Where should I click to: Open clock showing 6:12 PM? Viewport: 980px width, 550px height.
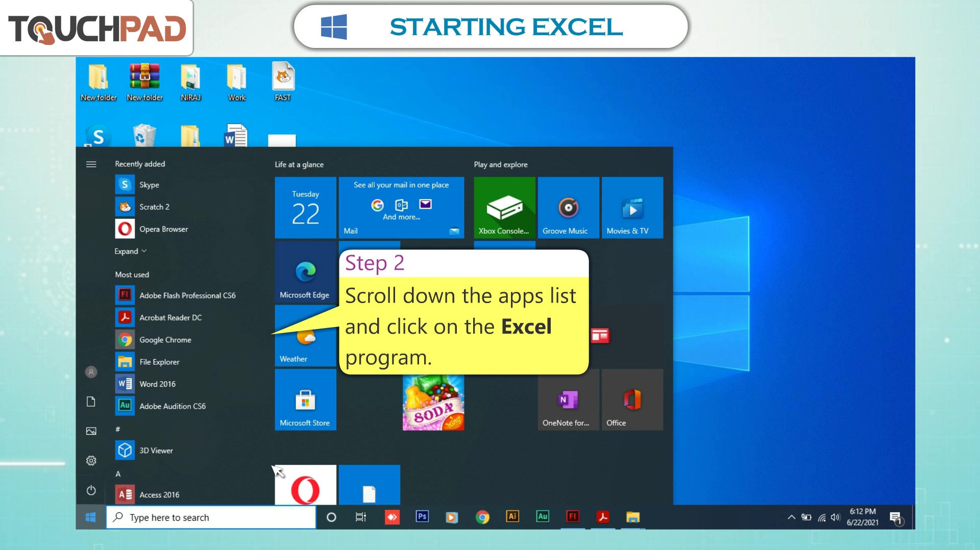pos(863,517)
